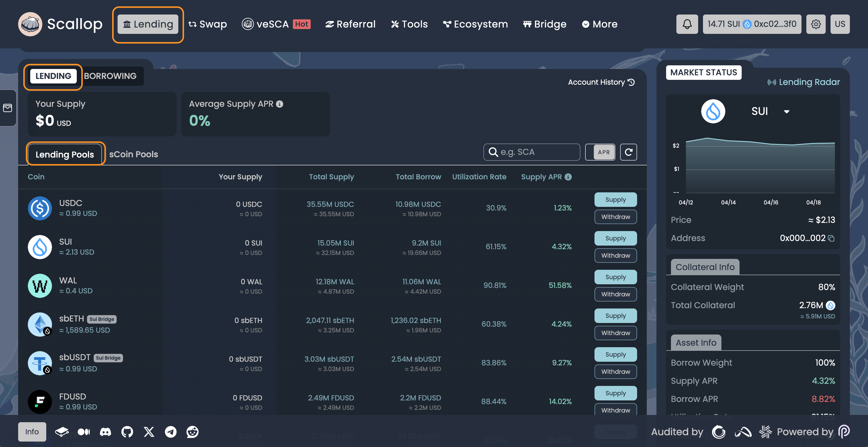Open the docs book icon in footer
The height and width of the screenshot is (447, 868).
[x=62, y=432]
